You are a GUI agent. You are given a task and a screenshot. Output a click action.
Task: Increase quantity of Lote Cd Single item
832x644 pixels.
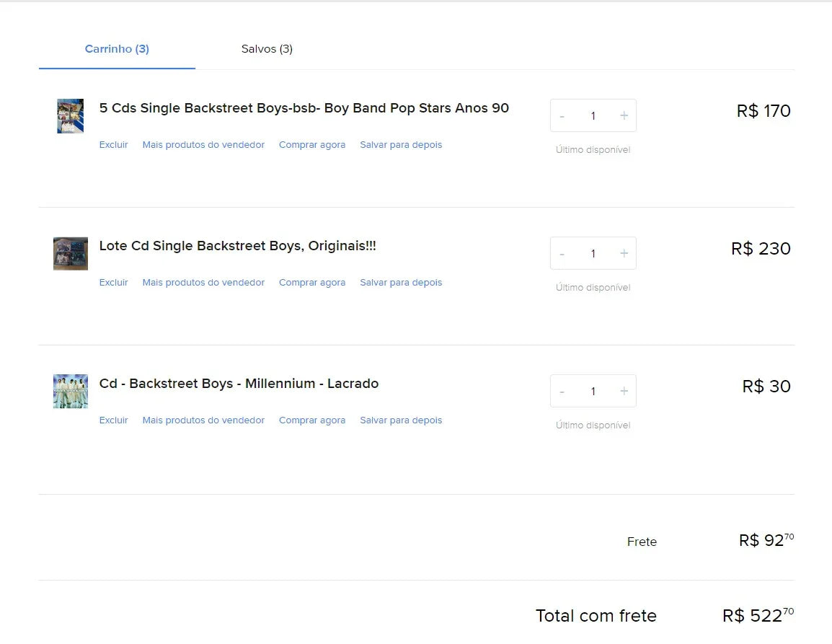point(624,254)
